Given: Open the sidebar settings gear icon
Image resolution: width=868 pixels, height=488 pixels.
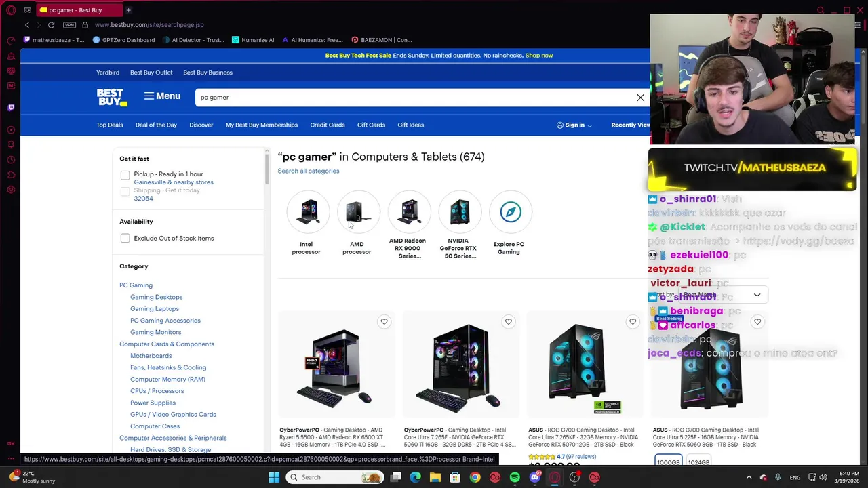Looking at the screenshot, I should pos(11,190).
